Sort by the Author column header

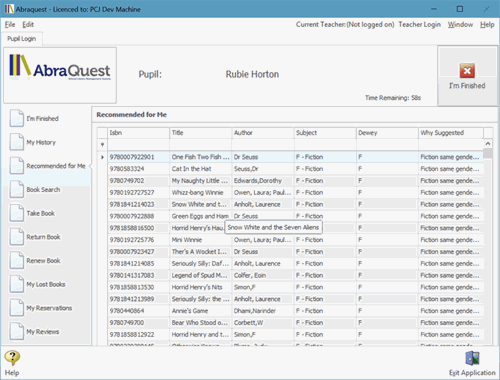click(x=263, y=133)
